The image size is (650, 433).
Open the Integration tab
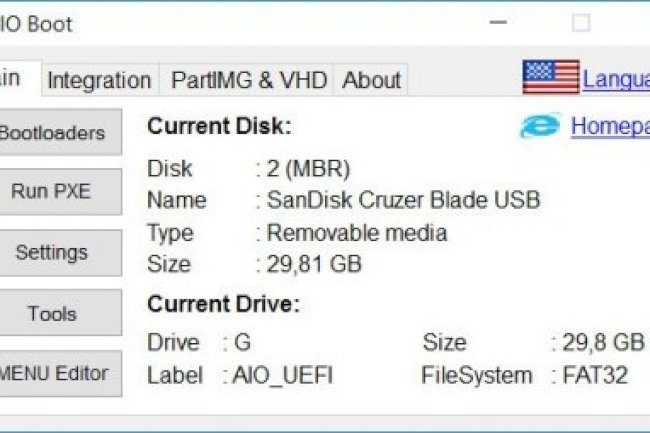(99, 80)
